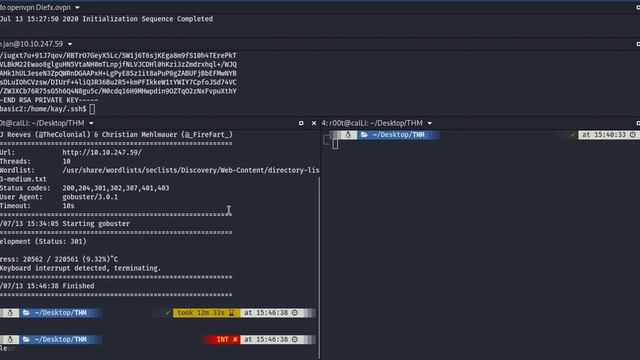Screen dimensions: 640x360
Task: Click the maximize icon of the '4: r00t@calLi' pane
Action: coord(638,123)
